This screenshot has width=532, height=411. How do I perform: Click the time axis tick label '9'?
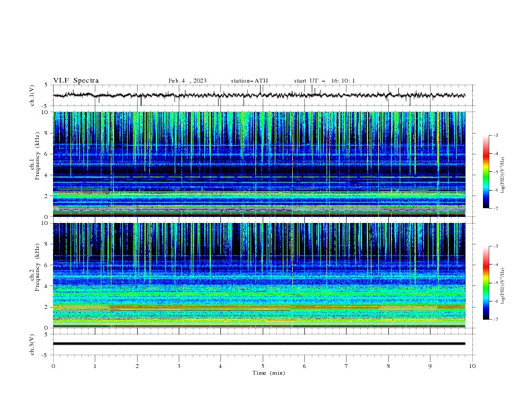pyautogui.click(x=430, y=366)
